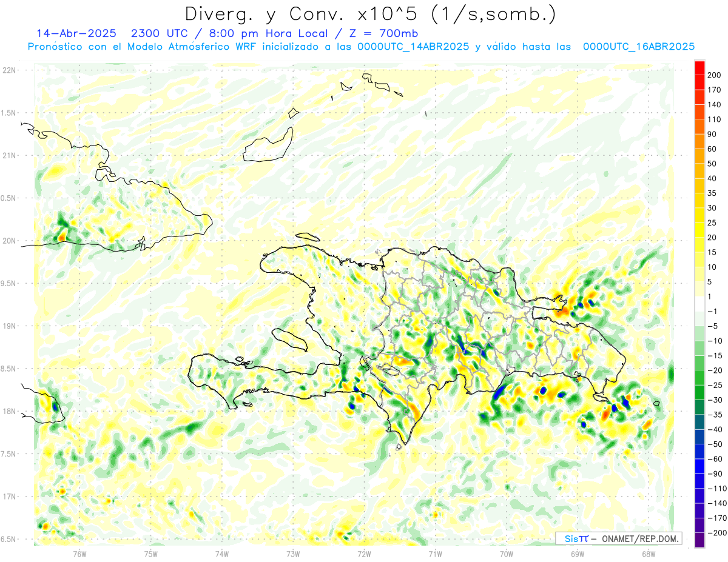Click the "68W" longitude label
This screenshot has height=562, width=728.
(648, 554)
